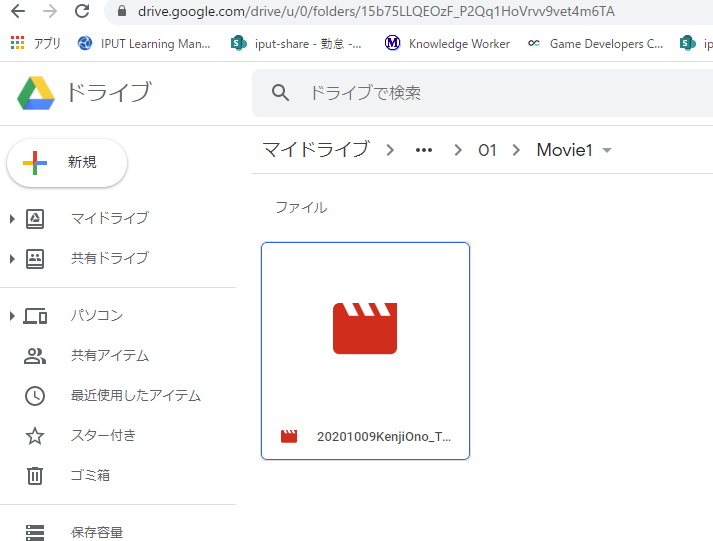
Task: Expand the マイドライブ tree arrow
Action: 12,219
